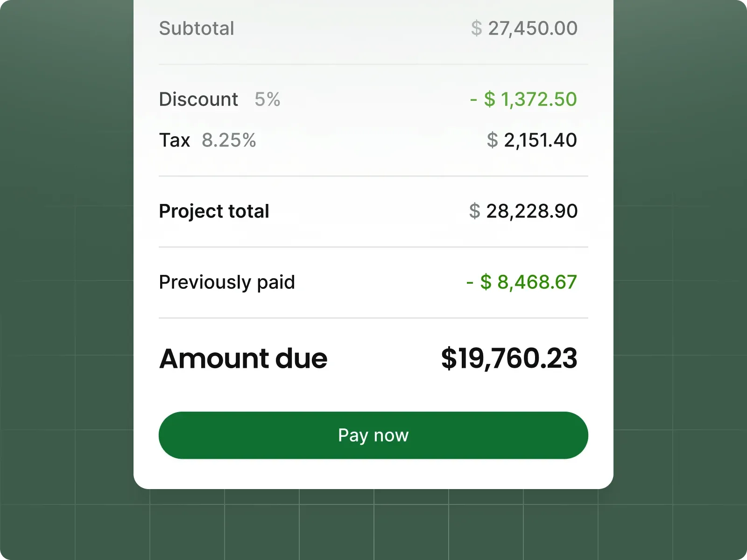Click the Subtotal amount $27,450.00
The image size is (747, 560).
[524, 28]
